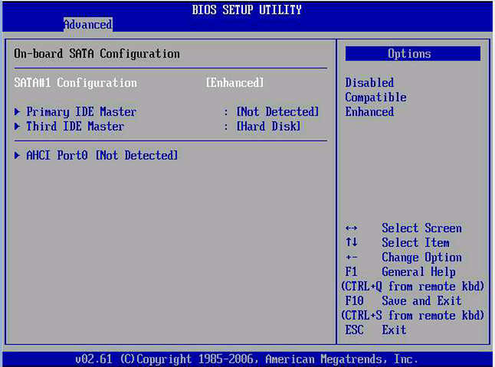Expand the Primary IDE Master arrow
This screenshot has width=495, height=367.
(x=17, y=112)
